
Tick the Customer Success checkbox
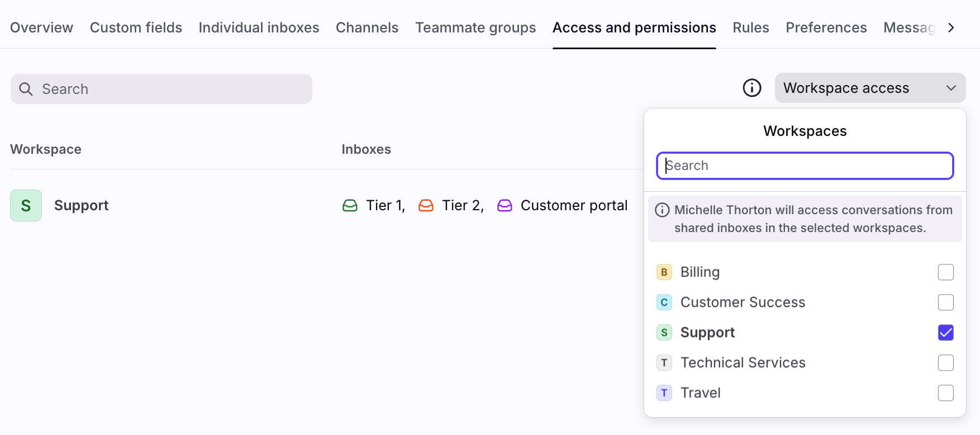945,302
